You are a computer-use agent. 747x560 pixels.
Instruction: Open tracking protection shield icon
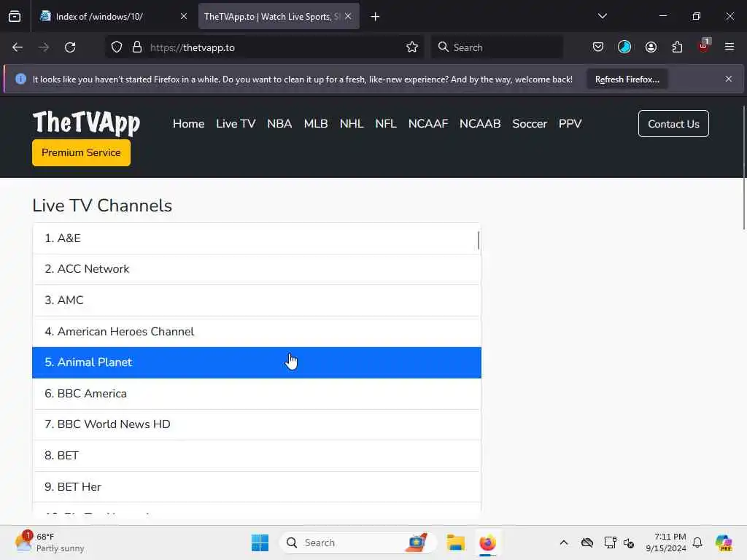(x=117, y=47)
